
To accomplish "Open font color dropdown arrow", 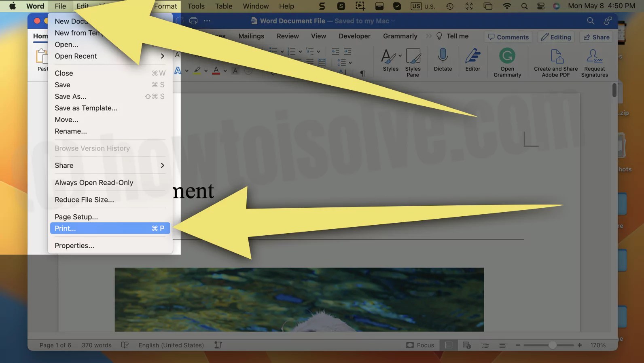I will (x=225, y=71).
